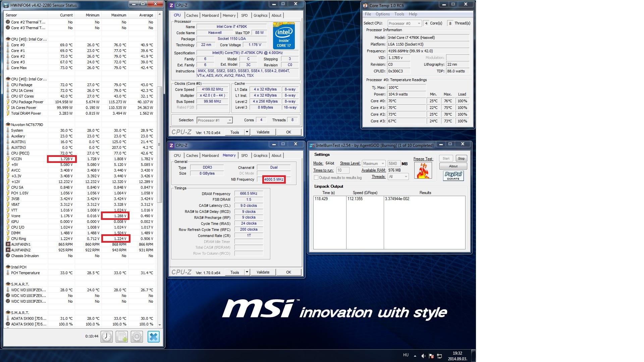Click the fan icon beside AUXFANIN2
The image size is (644, 362).
pyautogui.click(x=8, y=250)
